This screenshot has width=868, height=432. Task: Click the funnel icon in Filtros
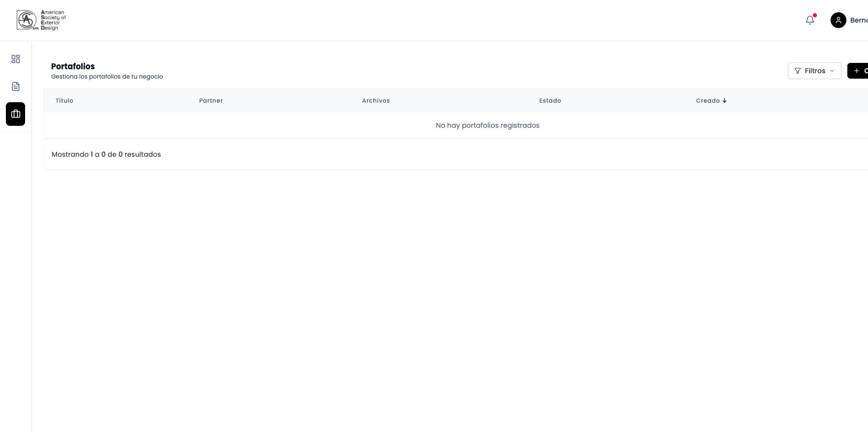click(798, 71)
